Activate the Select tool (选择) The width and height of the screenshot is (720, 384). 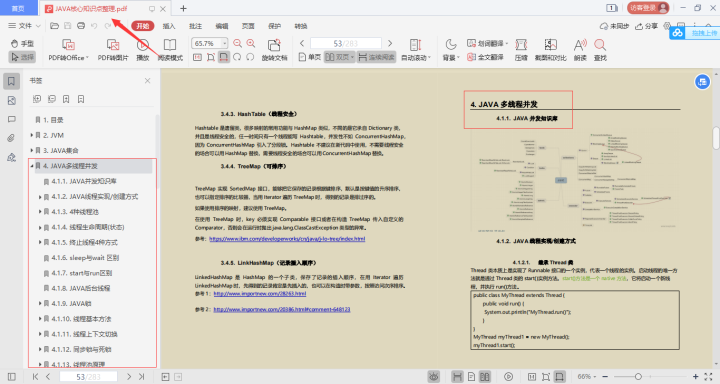[x=22, y=57]
